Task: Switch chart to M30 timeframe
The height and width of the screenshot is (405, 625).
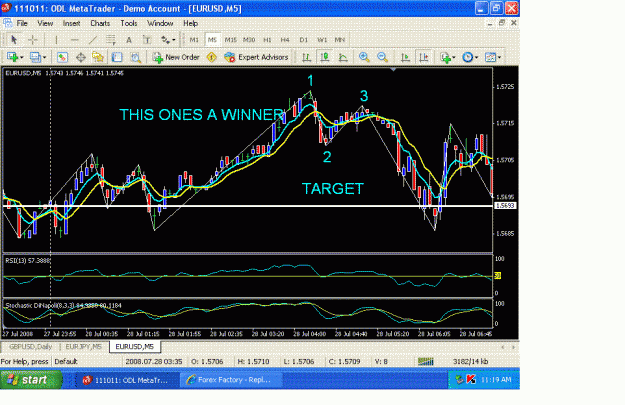Action: click(249, 40)
